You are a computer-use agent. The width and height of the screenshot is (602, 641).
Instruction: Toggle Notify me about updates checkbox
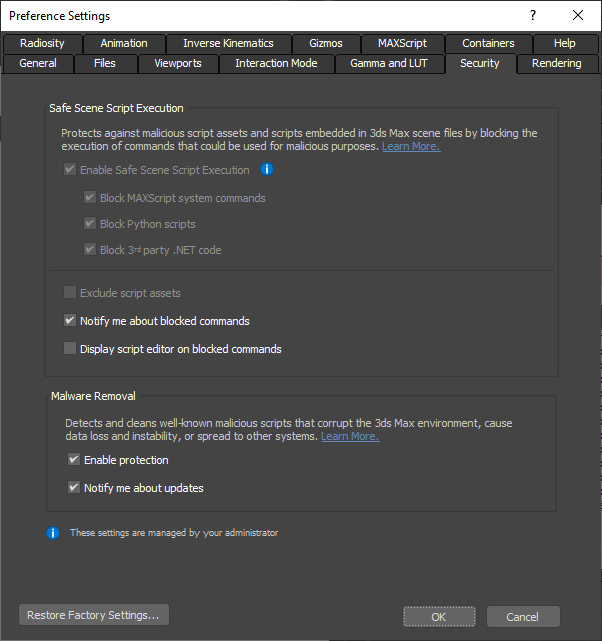74,488
